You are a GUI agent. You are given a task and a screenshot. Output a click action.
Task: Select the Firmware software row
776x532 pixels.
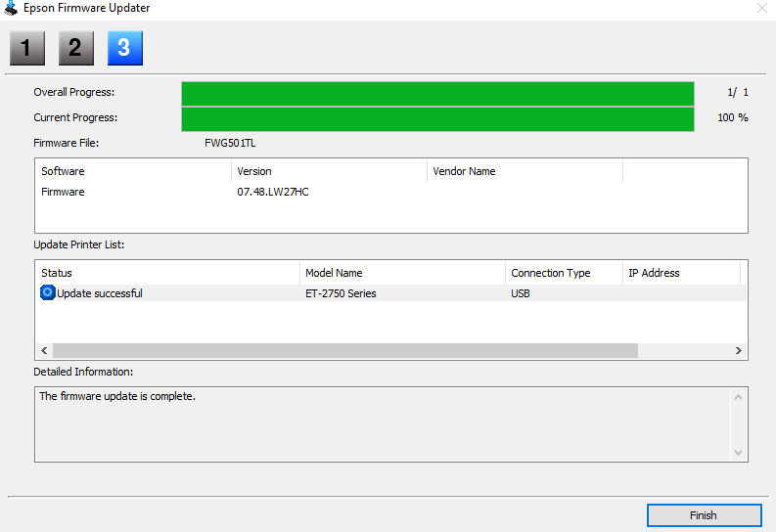391,192
